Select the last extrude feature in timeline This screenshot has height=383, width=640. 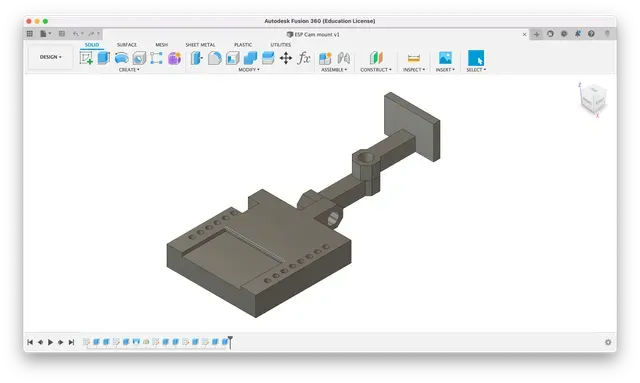[x=224, y=342]
